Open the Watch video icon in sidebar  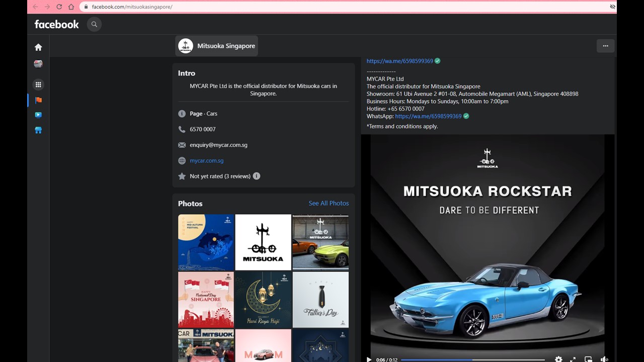point(38,115)
